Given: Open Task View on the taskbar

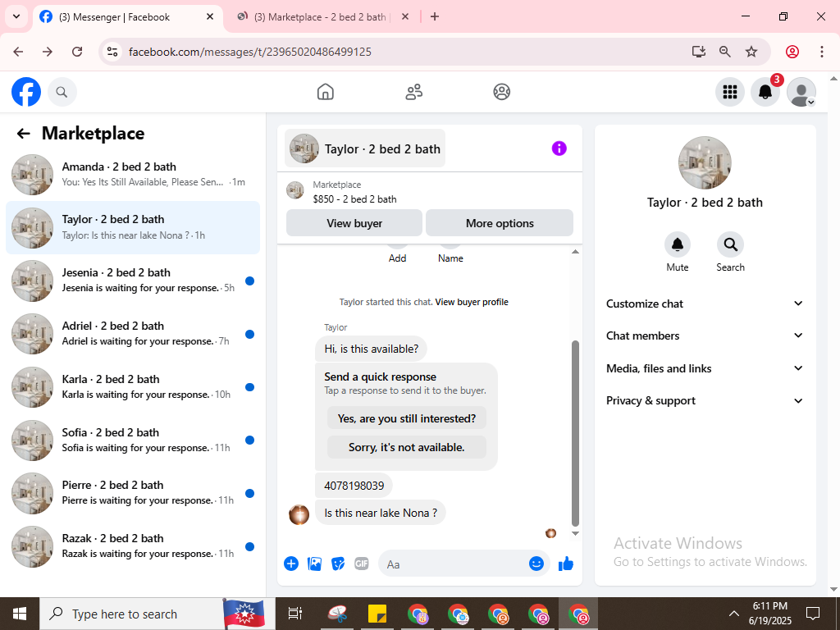Looking at the screenshot, I should click(294, 614).
